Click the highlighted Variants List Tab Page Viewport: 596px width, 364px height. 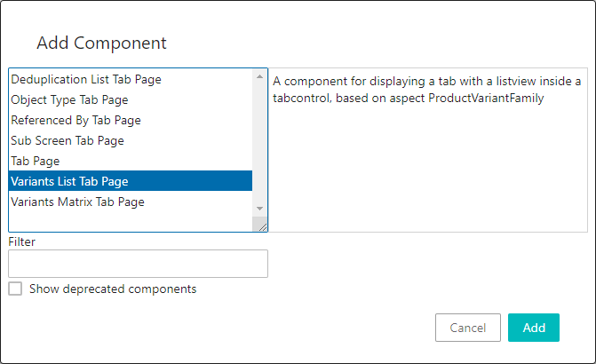(x=69, y=181)
